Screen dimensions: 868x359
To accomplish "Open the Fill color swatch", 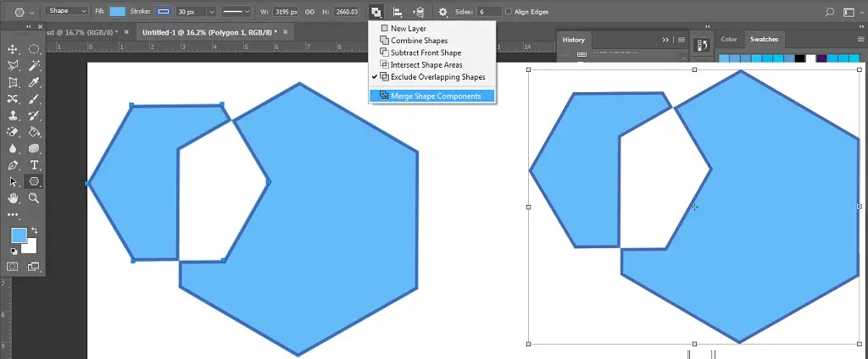I will (117, 12).
